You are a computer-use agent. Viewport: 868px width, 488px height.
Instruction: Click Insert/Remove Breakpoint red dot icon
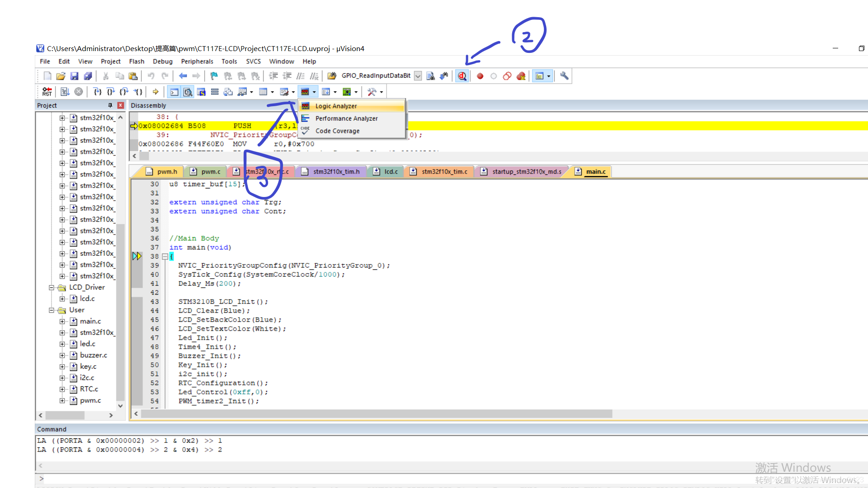(480, 76)
